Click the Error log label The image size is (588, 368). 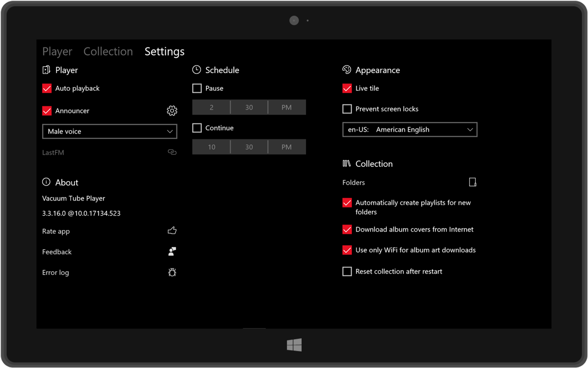tap(55, 272)
